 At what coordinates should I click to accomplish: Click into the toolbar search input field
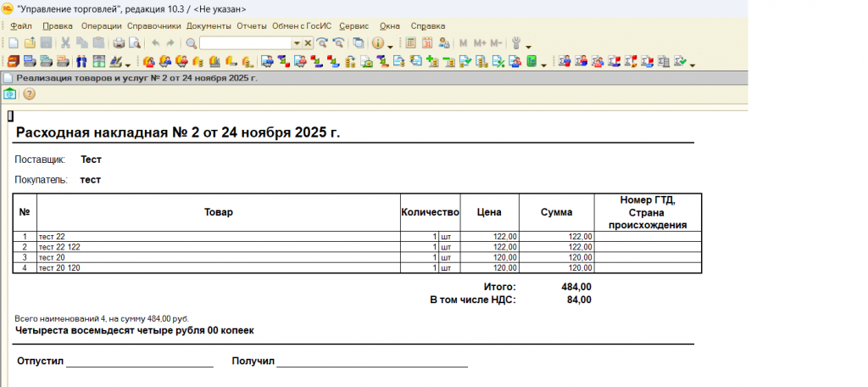click(245, 43)
